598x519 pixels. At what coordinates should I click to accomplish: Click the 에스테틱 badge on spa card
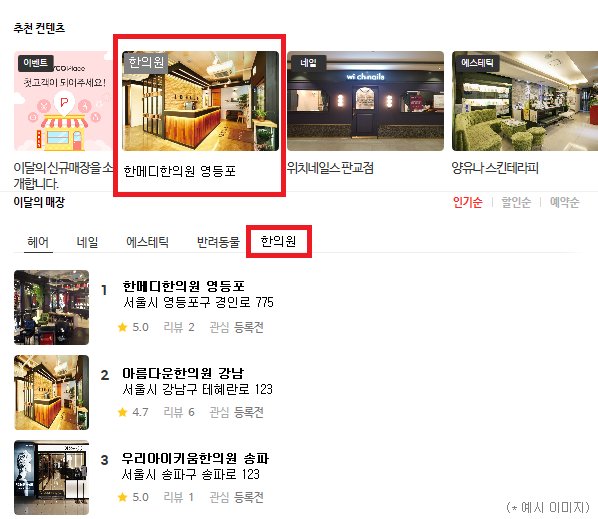click(477, 63)
